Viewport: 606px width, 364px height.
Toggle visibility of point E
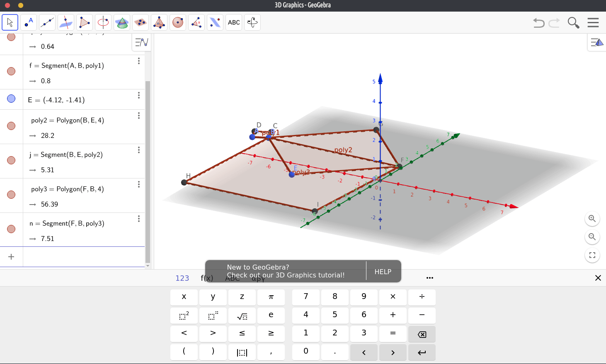[x=11, y=99]
